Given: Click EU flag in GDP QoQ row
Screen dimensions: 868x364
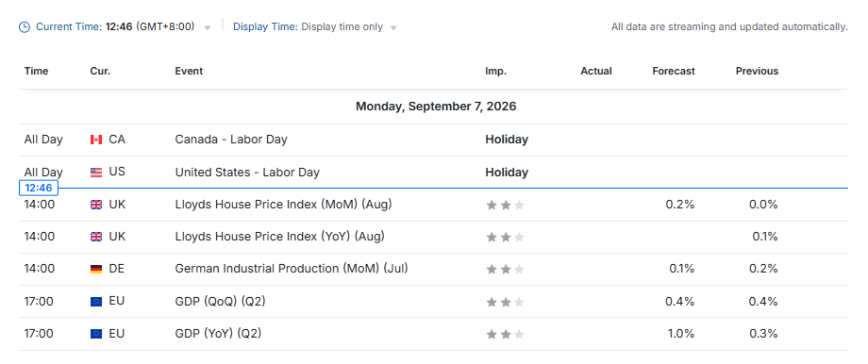Looking at the screenshot, I should [96, 302].
